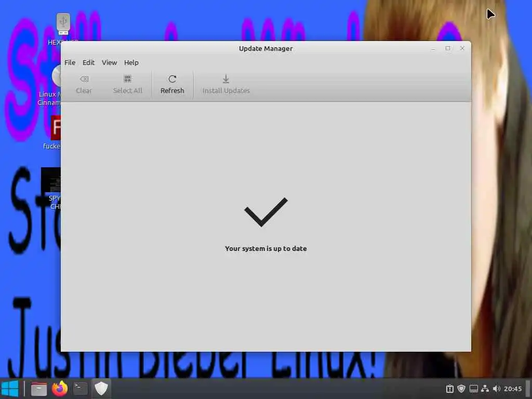Click the Clear toolbar button
Image resolution: width=532 pixels, height=399 pixels.
[x=84, y=85]
